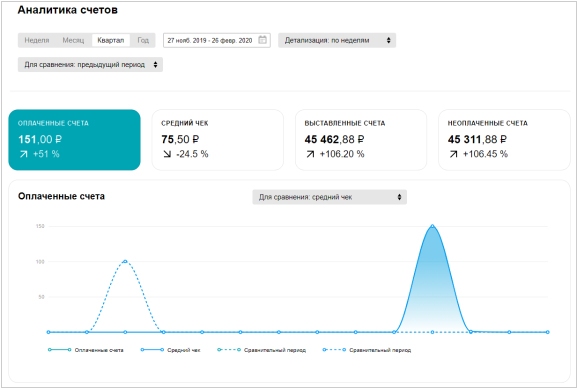Screen dimensions: 577x388
Task: Click the 75,50 ₽ value
Action: [180, 139]
